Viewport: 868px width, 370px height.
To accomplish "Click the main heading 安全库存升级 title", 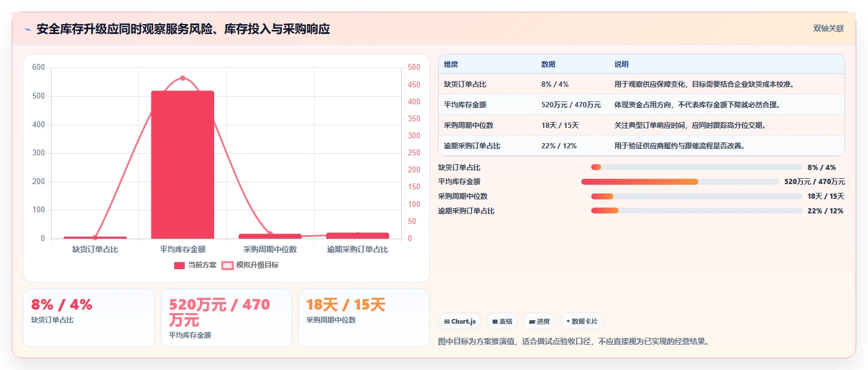I will point(183,29).
